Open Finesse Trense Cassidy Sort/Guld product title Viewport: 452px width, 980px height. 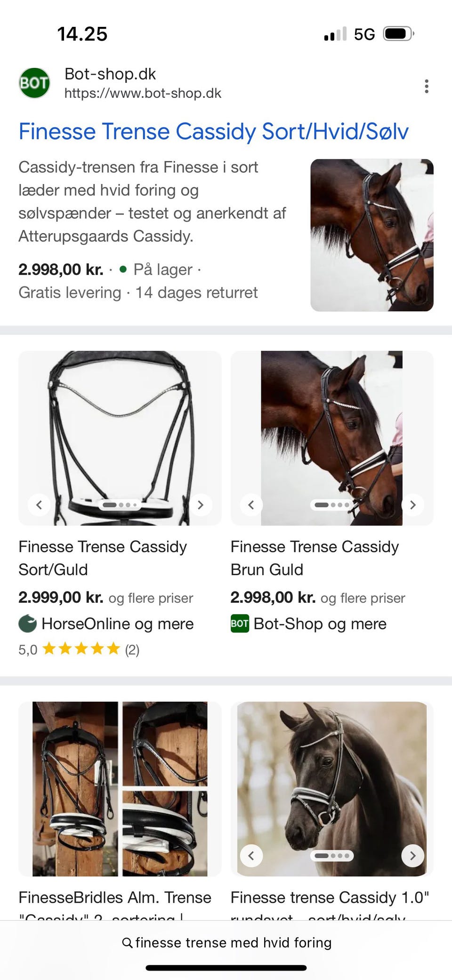tap(103, 558)
